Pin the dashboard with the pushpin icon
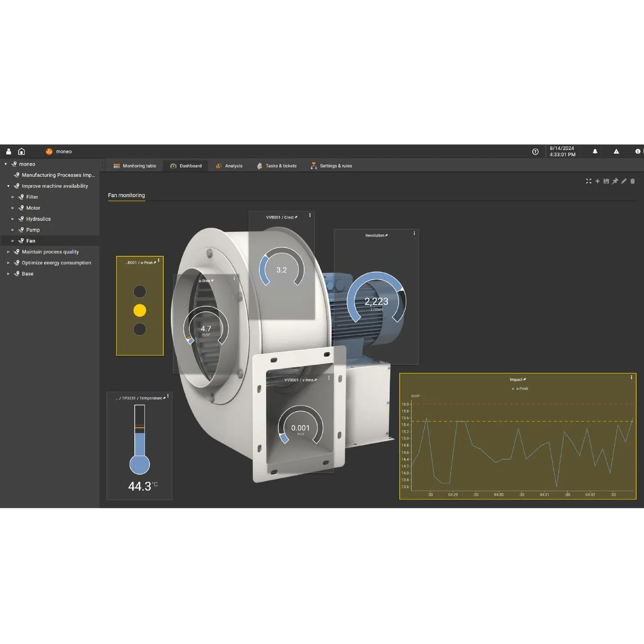 [615, 181]
